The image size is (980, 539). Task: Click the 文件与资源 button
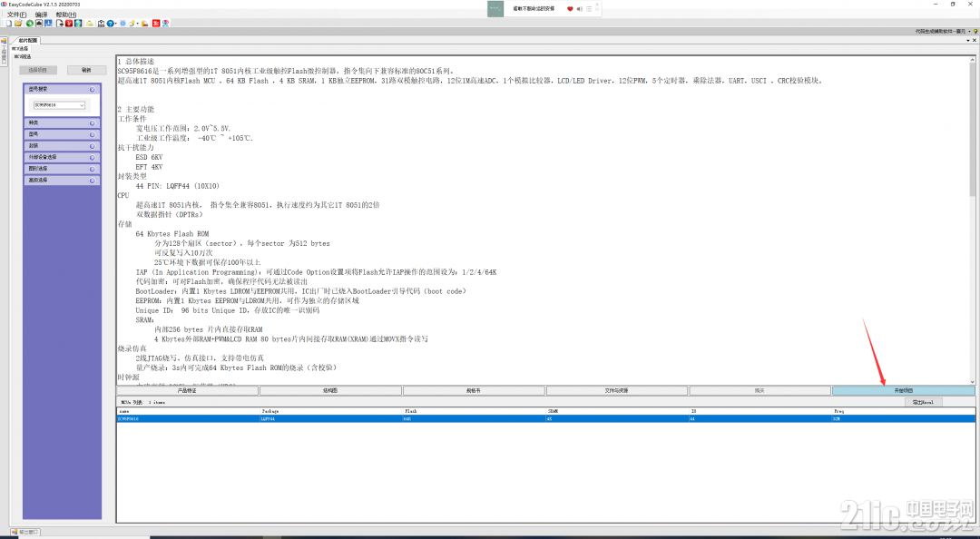pyautogui.click(x=617, y=391)
